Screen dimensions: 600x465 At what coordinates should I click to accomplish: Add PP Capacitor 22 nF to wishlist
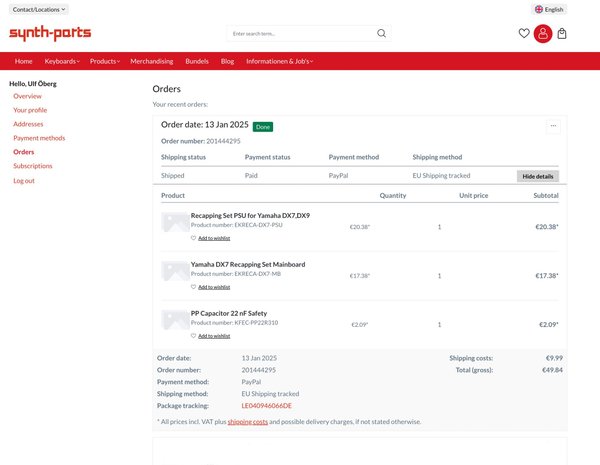click(x=214, y=336)
